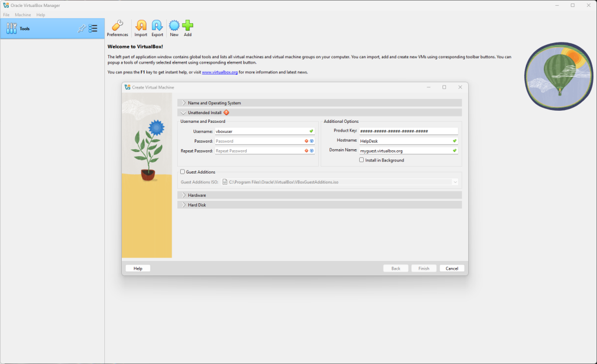
Task: Open the File menu
Action: pos(6,15)
